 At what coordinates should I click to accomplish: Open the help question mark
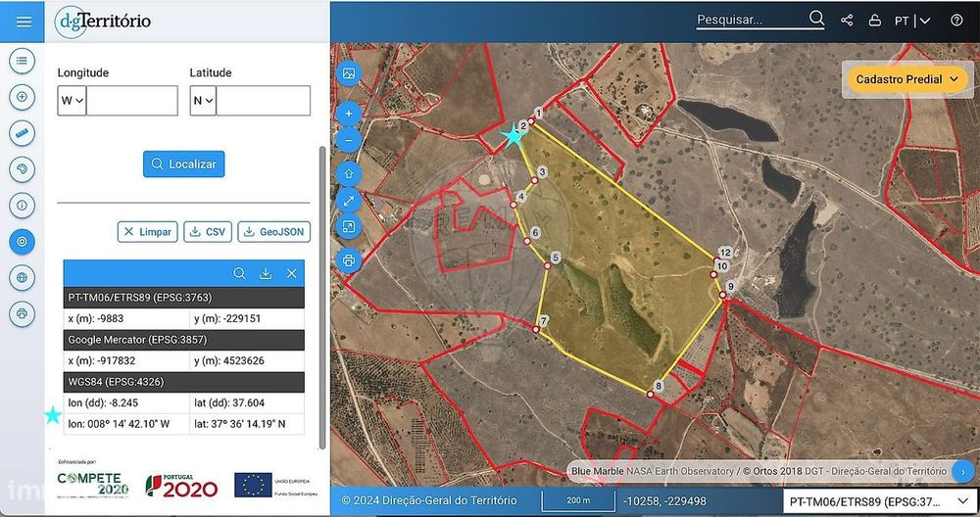tap(956, 20)
